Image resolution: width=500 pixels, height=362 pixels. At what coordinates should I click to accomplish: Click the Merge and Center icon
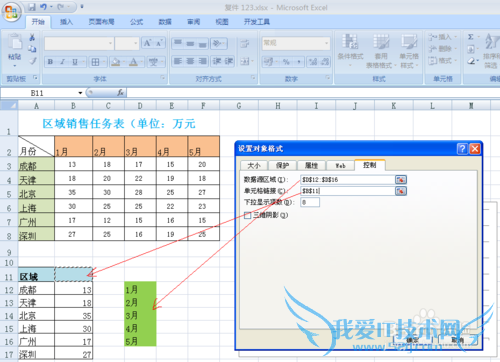pos(245,61)
